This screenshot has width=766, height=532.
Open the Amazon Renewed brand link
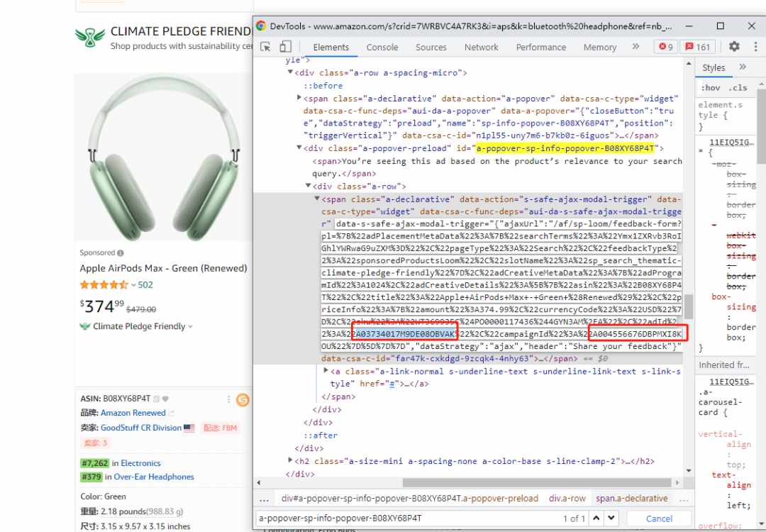point(133,413)
